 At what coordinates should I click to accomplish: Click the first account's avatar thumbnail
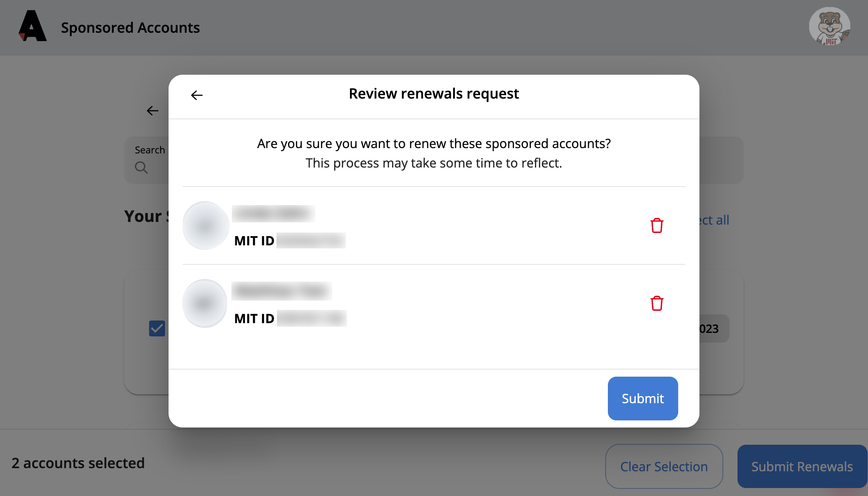(x=206, y=225)
